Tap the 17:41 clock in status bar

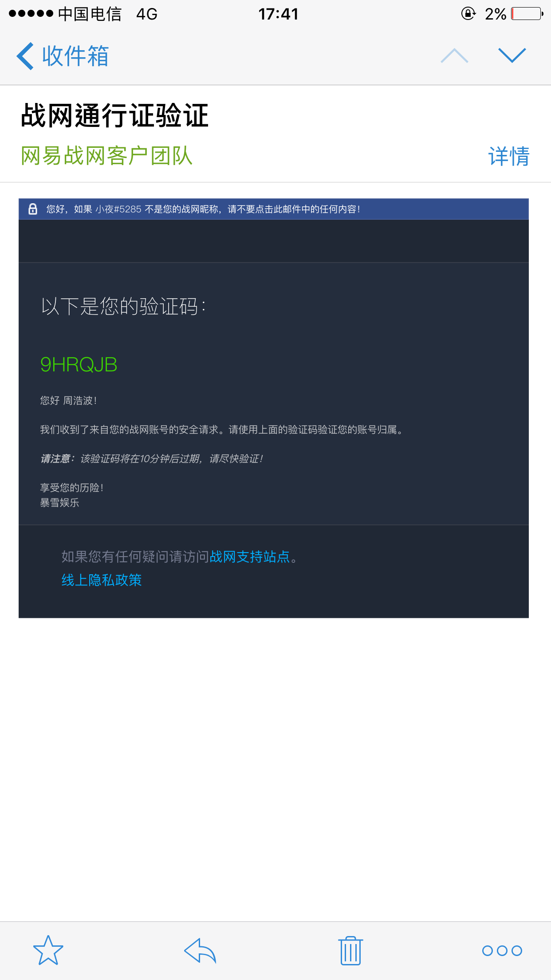(x=278, y=14)
